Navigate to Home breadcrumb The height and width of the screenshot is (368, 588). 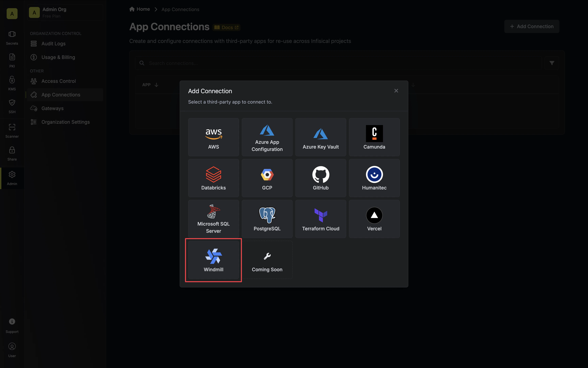pos(140,9)
